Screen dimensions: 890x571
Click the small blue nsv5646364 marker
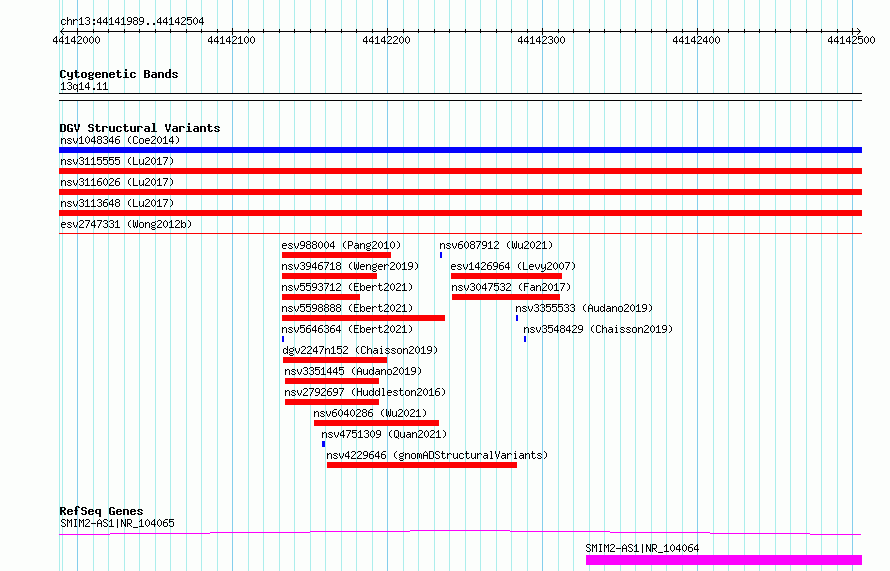coord(283,339)
